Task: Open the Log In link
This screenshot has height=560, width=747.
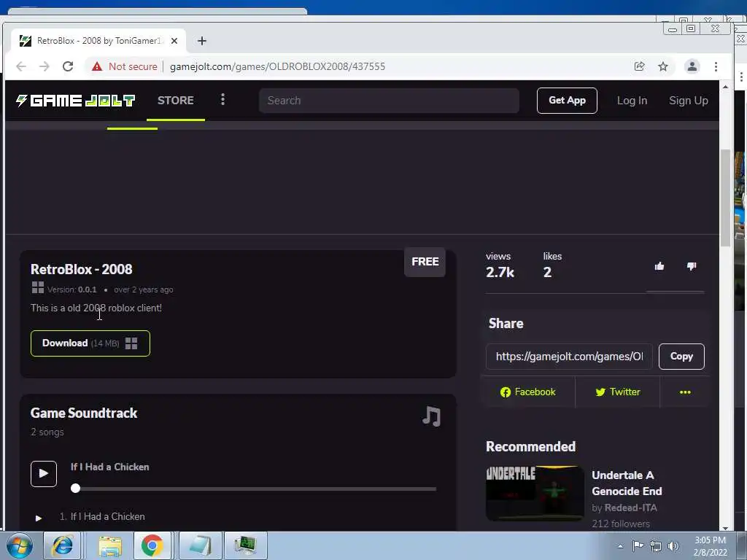Action: [632, 101]
